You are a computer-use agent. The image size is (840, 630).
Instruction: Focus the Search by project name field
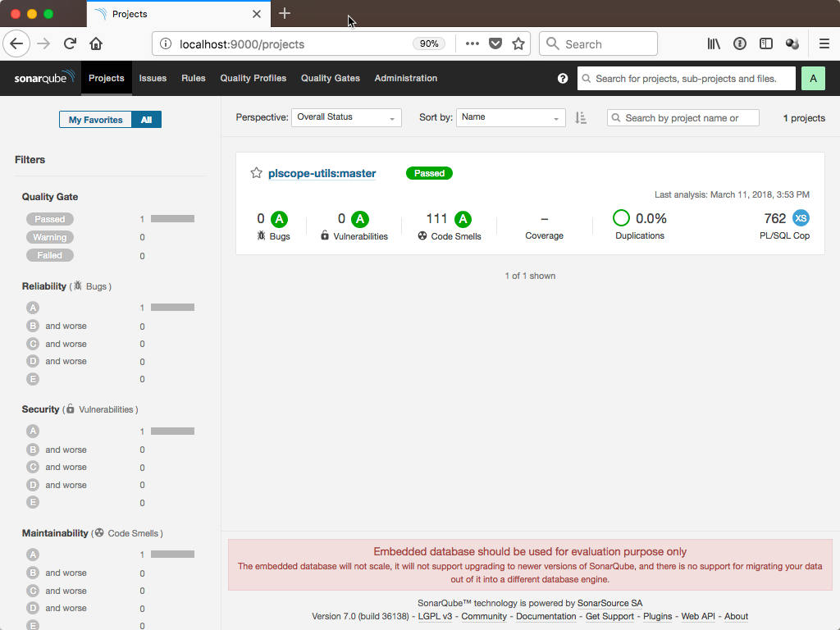pos(683,118)
